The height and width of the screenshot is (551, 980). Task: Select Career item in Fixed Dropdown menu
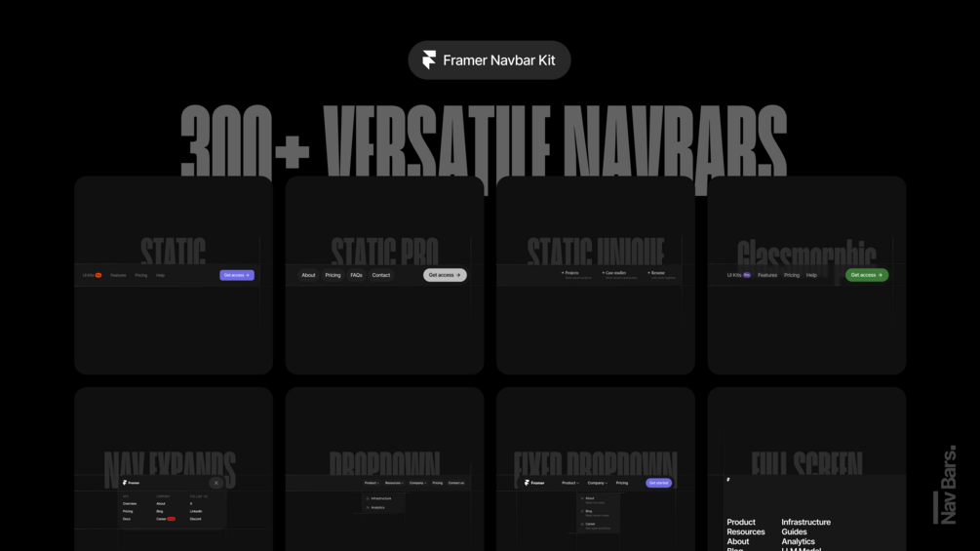[595, 526]
